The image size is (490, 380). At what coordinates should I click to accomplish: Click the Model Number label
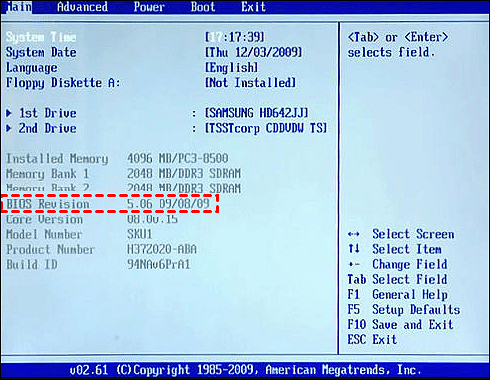[x=44, y=234]
